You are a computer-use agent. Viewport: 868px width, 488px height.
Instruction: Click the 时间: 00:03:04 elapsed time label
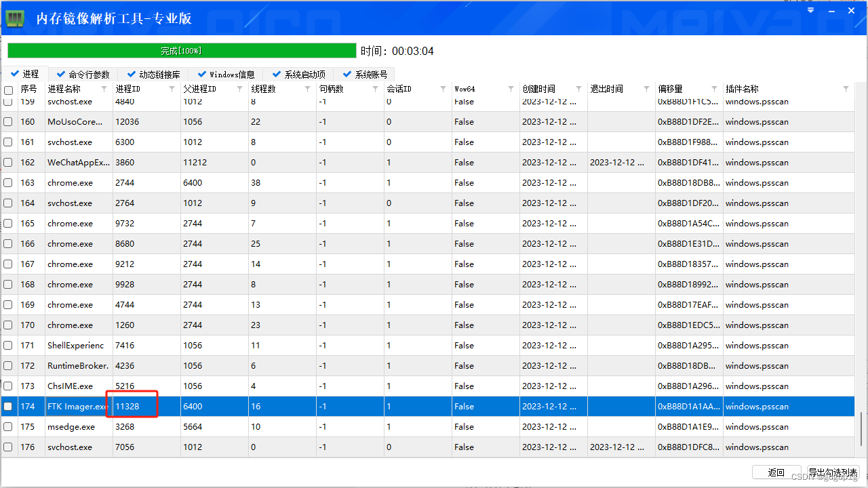click(397, 51)
